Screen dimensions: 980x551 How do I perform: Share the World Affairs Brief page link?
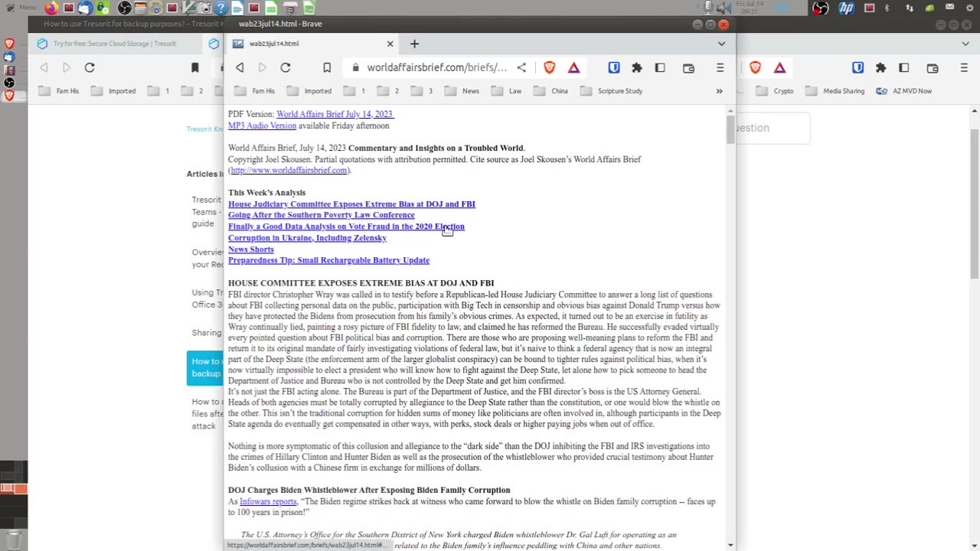pos(521,68)
